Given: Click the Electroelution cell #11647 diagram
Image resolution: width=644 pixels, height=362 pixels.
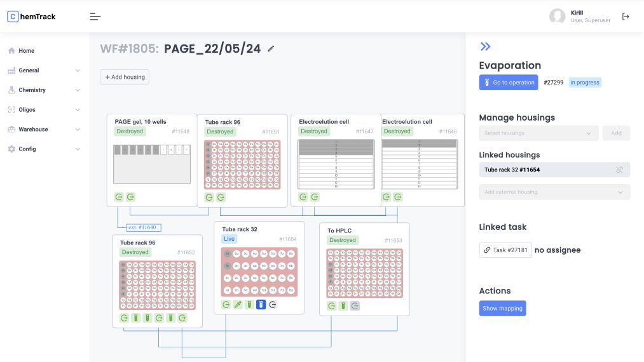Looking at the screenshot, I should 336,164.
